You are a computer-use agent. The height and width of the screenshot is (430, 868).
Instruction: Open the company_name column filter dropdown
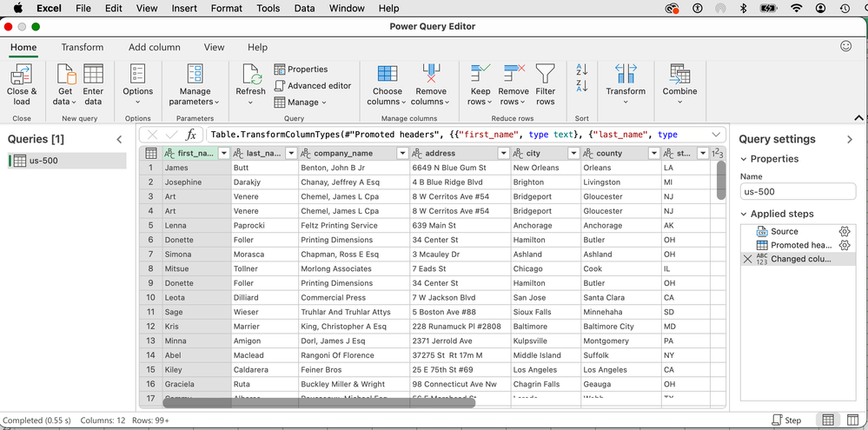(402, 153)
